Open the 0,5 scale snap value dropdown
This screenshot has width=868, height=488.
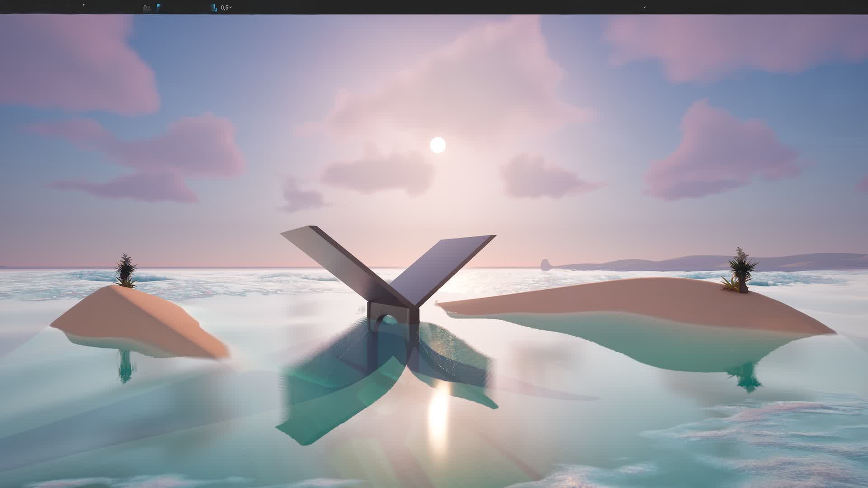click(226, 8)
